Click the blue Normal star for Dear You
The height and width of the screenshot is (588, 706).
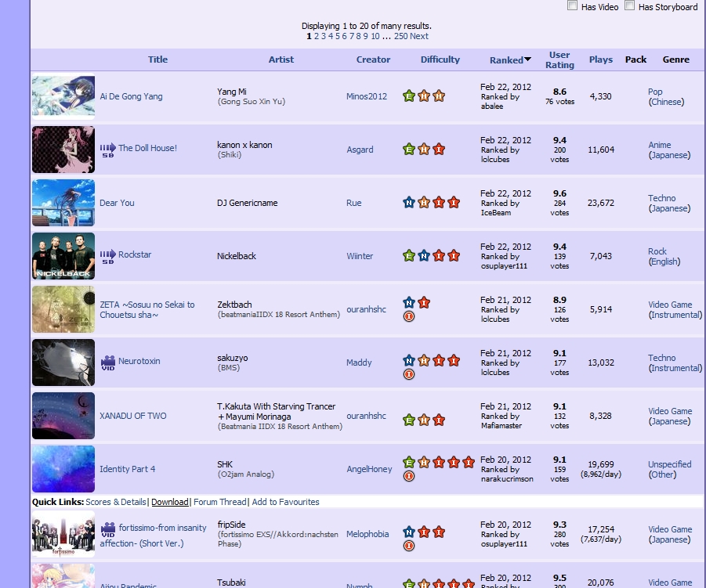click(408, 203)
